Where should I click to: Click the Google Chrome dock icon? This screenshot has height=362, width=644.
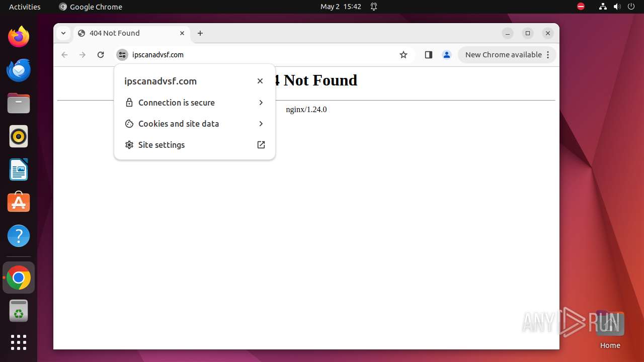pos(19,278)
